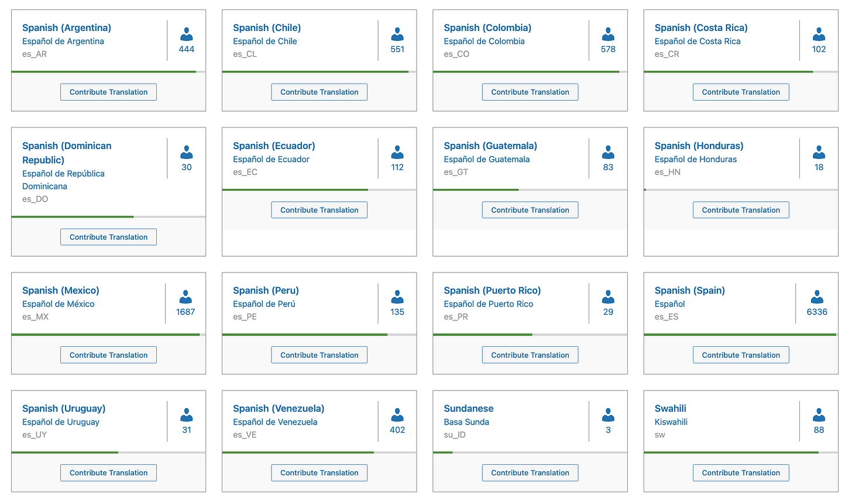Open the Spanish (Peru) title link

click(266, 290)
